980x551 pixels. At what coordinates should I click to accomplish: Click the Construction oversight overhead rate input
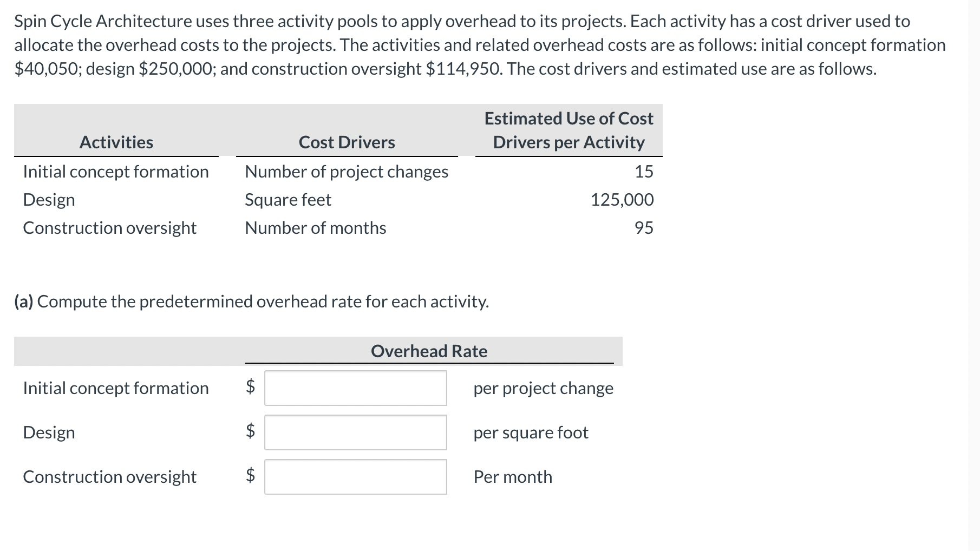tap(356, 477)
